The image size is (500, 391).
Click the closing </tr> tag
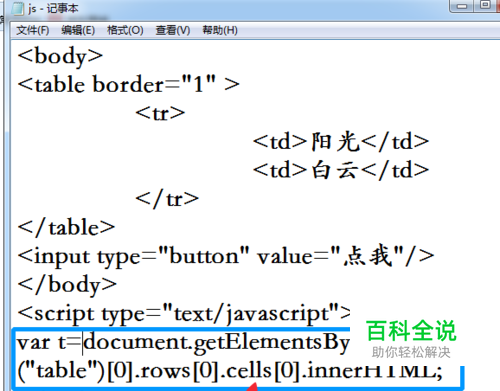click(x=167, y=199)
